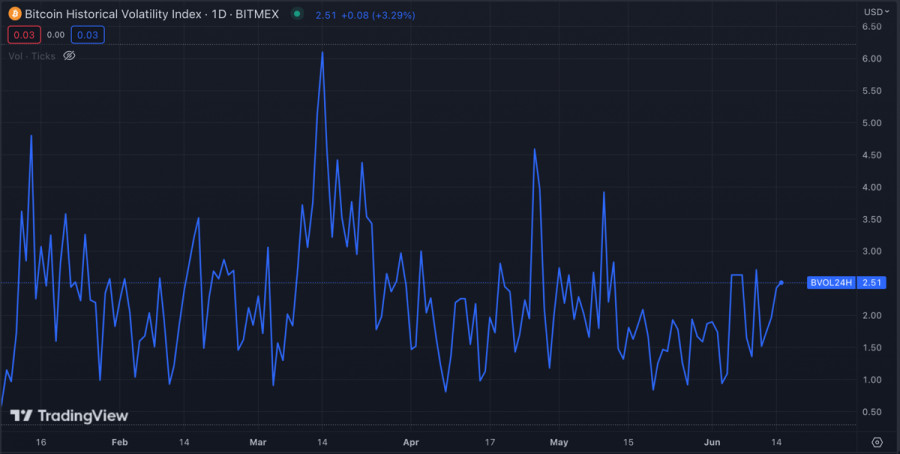This screenshot has height=454, width=900.
Task: Click the Jun label on time axis
Action: coord(712,441)
